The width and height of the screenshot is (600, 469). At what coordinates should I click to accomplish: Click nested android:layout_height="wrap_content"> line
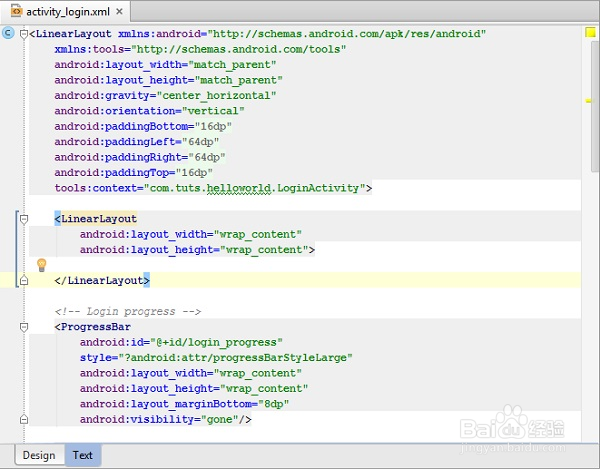point(197,250)
